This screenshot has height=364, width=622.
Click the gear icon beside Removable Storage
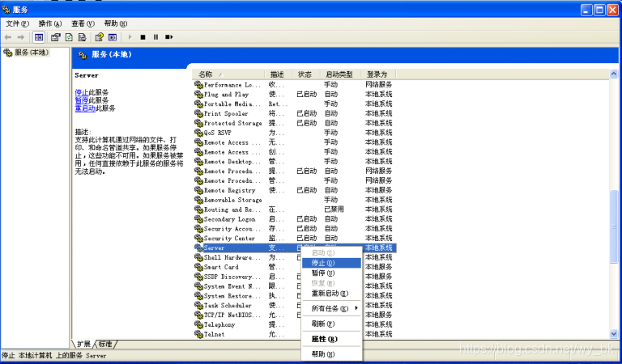tap(198, 200)
